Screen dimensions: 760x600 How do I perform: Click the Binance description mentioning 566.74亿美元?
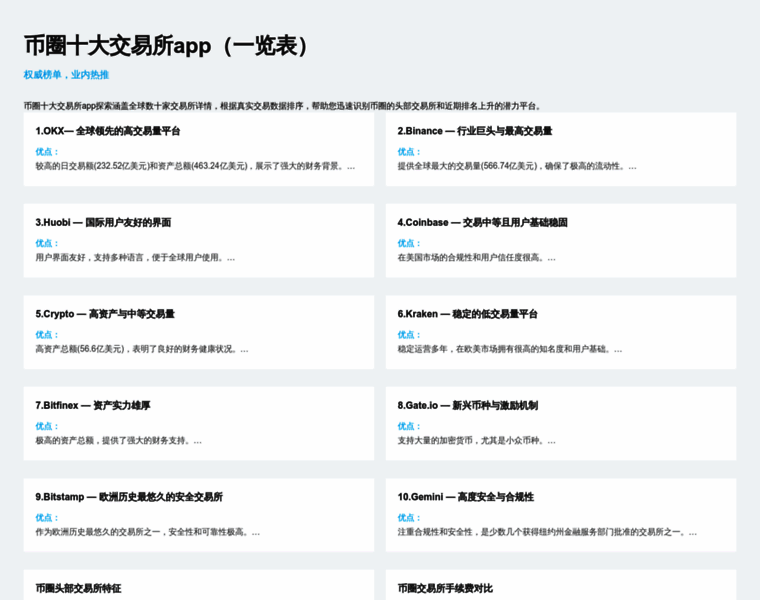coord(517,166)
